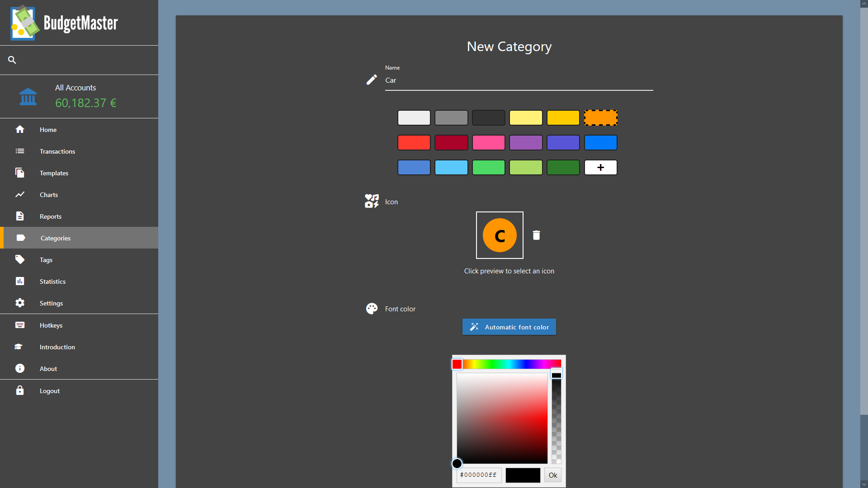Open Introduction link
The width and height of the screenshot is (868, 488).
click(79, 347)
